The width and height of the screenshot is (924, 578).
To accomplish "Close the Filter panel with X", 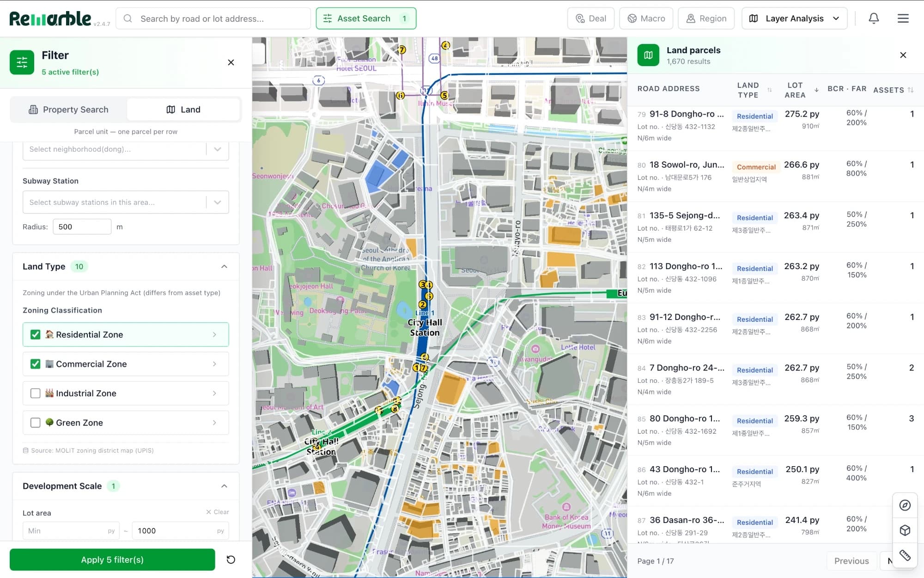I will (231, 62).
